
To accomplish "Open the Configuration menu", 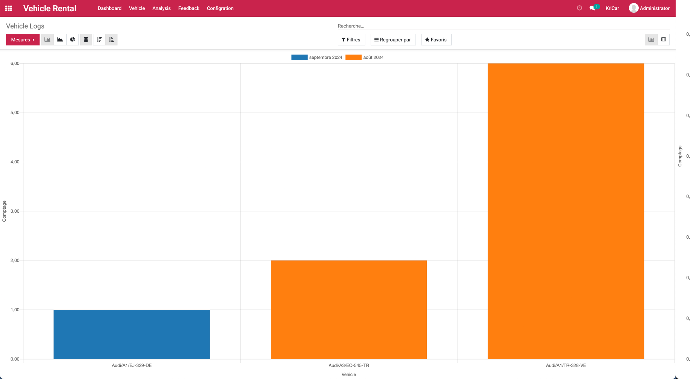I will click(220, 8).
